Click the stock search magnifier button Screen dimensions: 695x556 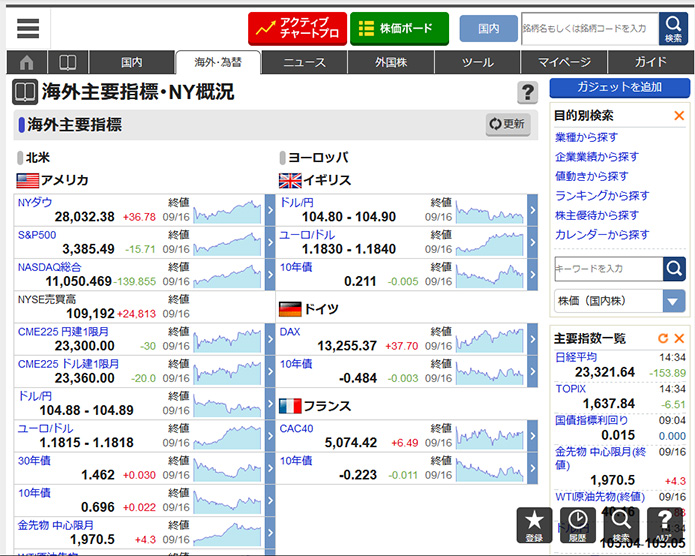click(x=673, y=29)
